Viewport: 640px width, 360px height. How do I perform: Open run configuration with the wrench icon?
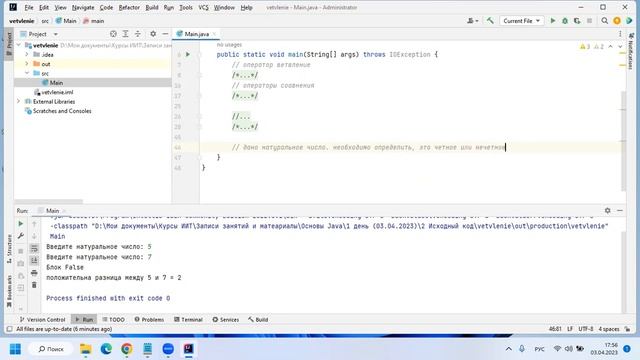[x=20, y=236]
